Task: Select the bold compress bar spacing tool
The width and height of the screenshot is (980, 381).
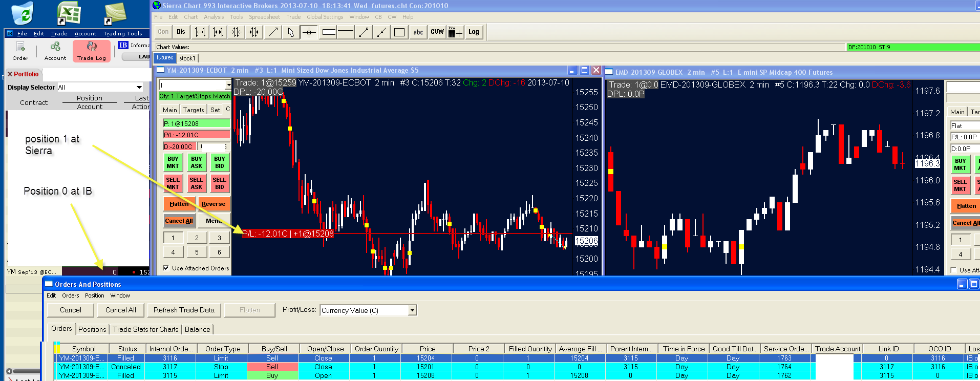Action: pyautogui.click(x=254, y=32)
